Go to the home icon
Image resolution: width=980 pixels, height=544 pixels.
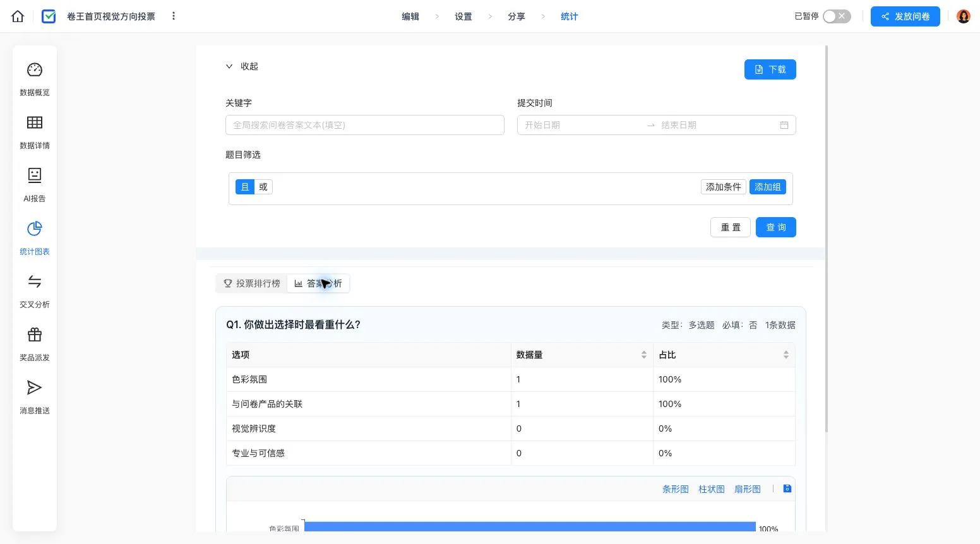pos(18,16)
